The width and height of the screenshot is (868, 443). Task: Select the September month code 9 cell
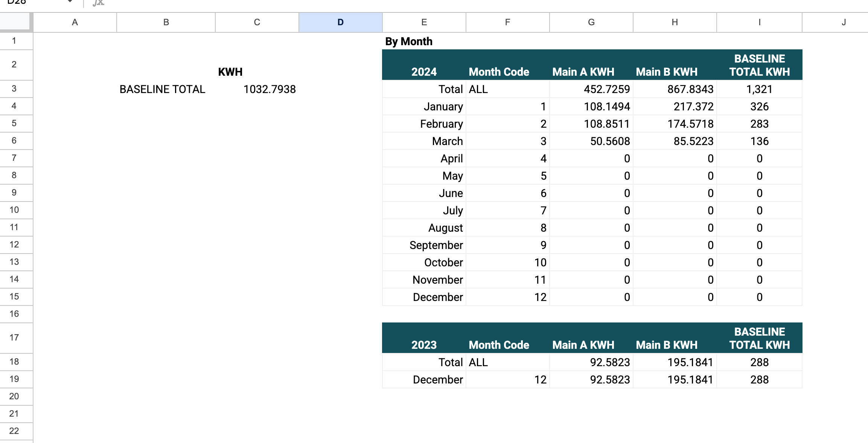543,245
